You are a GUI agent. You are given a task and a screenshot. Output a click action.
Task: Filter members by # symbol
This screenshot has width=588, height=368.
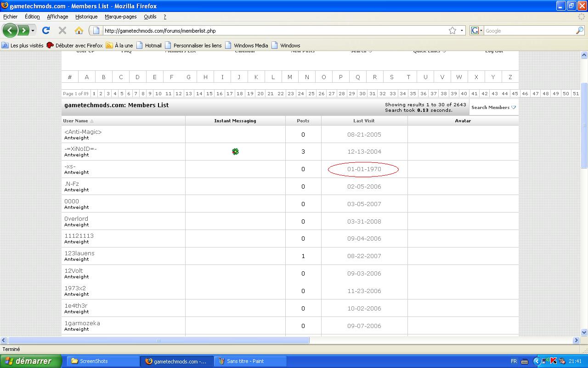coord(70,77)
